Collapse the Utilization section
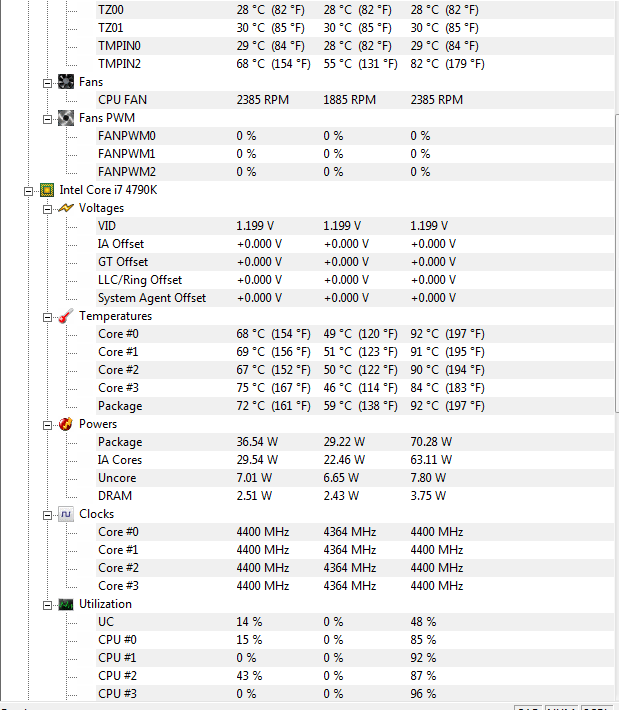The height and width of the screenshot is (710, 619). (47, 605)
